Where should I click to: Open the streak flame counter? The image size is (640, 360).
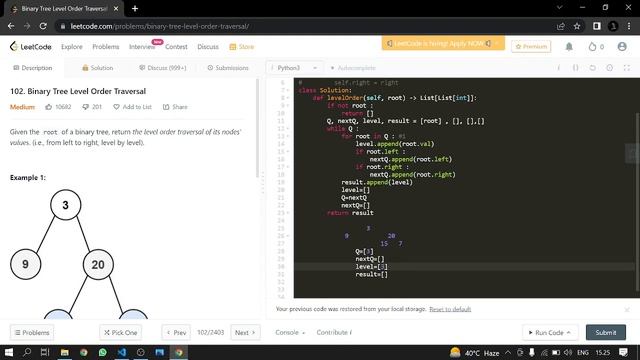596,47
